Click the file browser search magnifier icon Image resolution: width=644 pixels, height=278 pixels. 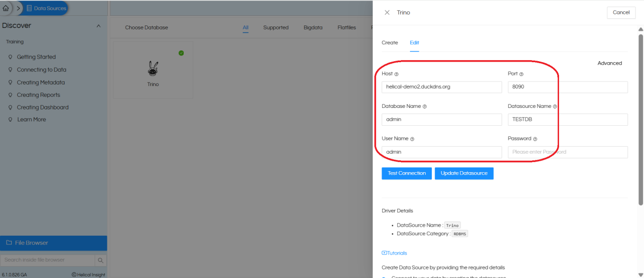(101, 260)
